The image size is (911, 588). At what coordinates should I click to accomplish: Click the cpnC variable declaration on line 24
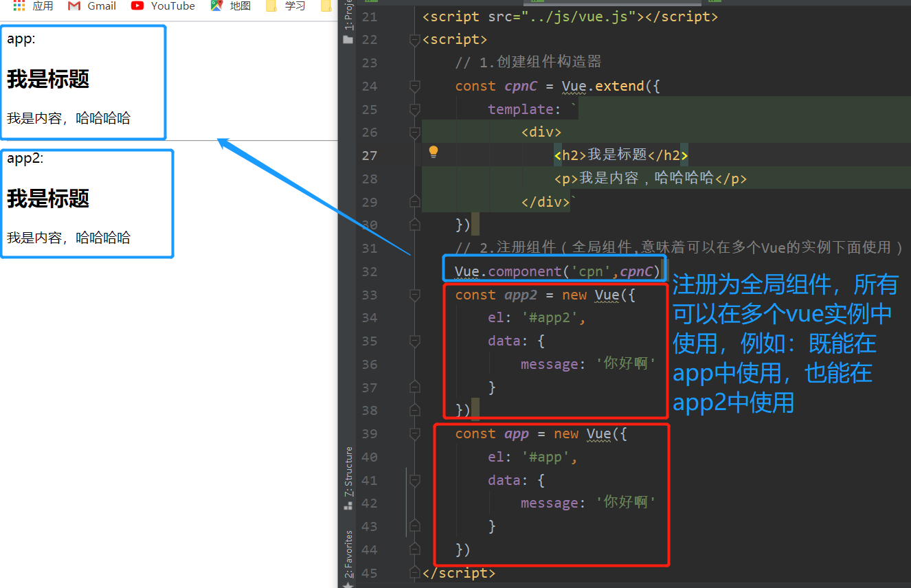(521, 86)
